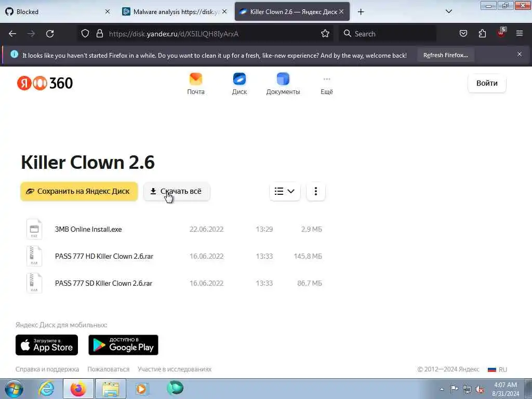
Task: Open the muted volume tray icon
Action: pos(480,390)
